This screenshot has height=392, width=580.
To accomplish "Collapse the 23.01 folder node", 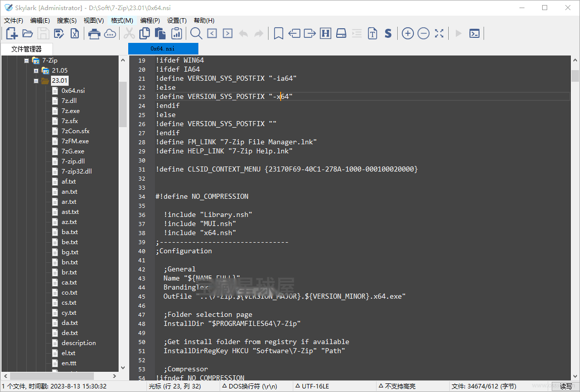I will 36,81.
